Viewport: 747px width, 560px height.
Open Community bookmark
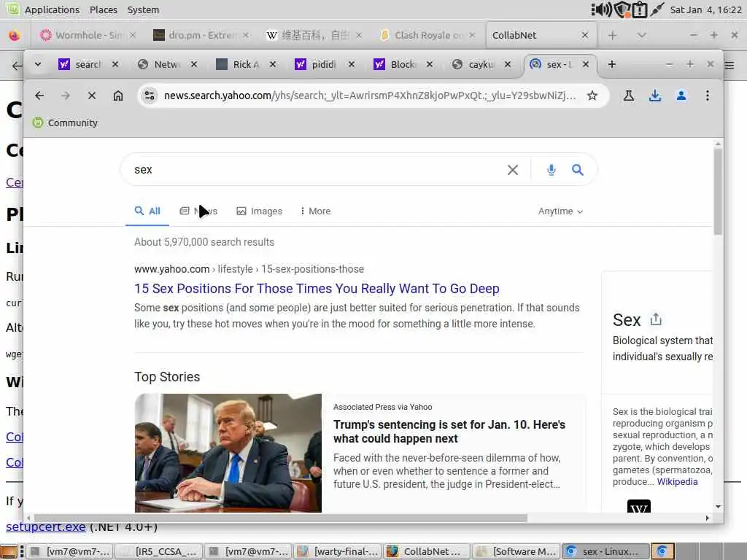(65, 122)
